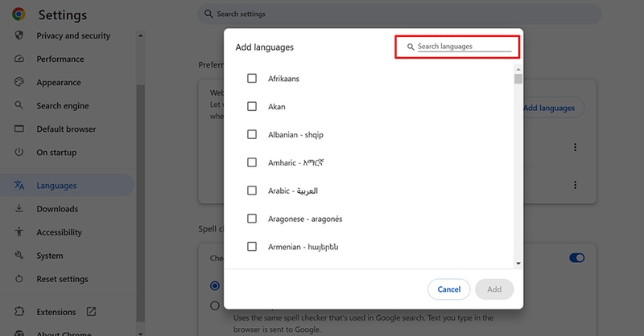Check the Arabic checkbox
Image resolution: width=644 pixels, height=336 pixels.
[252, 191]
